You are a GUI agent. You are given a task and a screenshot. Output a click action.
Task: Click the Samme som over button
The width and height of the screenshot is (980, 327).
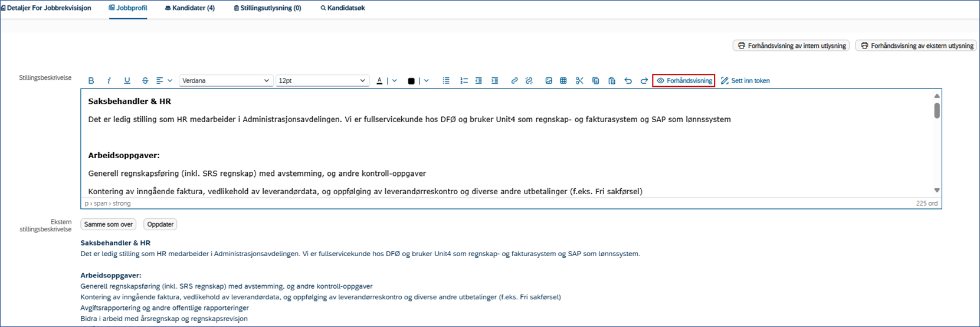tap(109, 224)
